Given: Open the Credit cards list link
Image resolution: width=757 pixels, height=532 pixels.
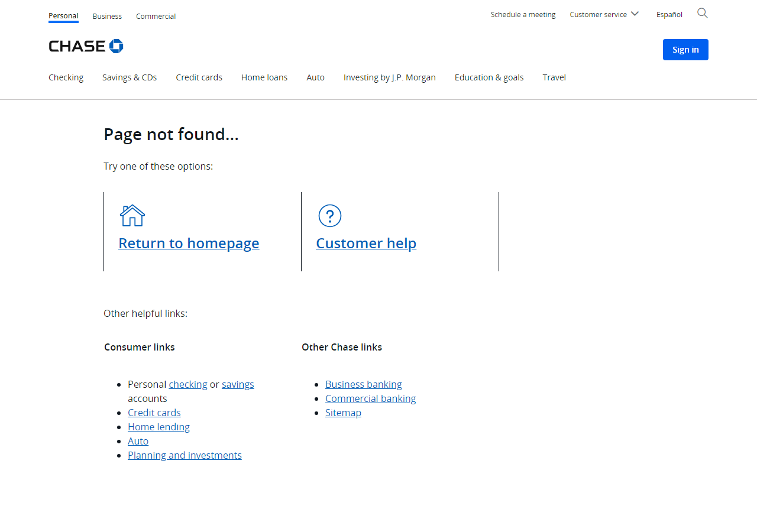Looking at the screenshot, I should (x=154, y=413).
